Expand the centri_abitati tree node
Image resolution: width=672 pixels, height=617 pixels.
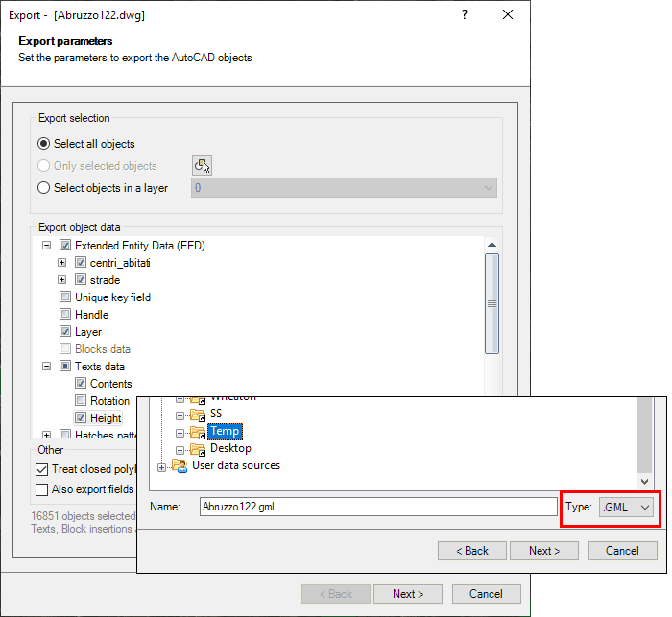(x=62, y=263)
